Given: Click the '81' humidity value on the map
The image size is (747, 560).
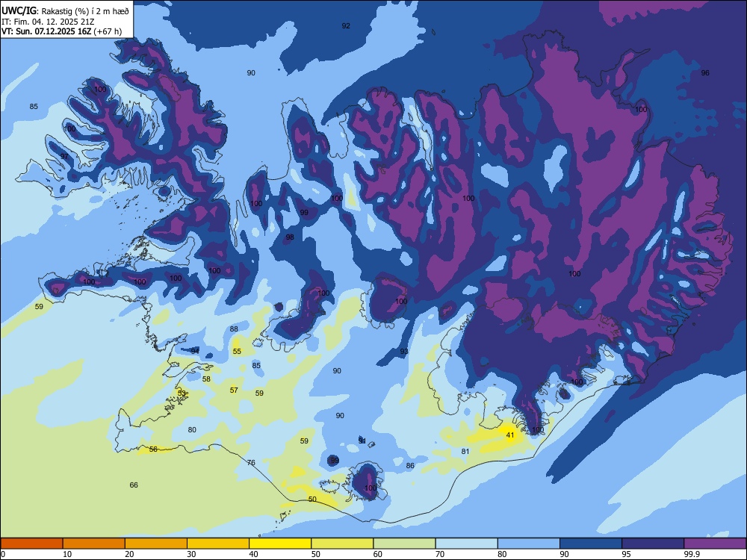Looking at the screenshot, I should click(465, 452).
